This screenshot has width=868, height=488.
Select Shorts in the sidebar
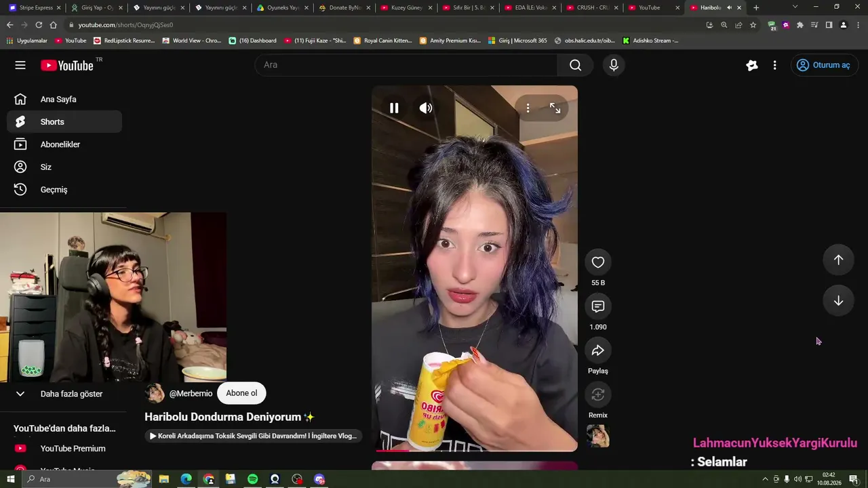(64, 122)
